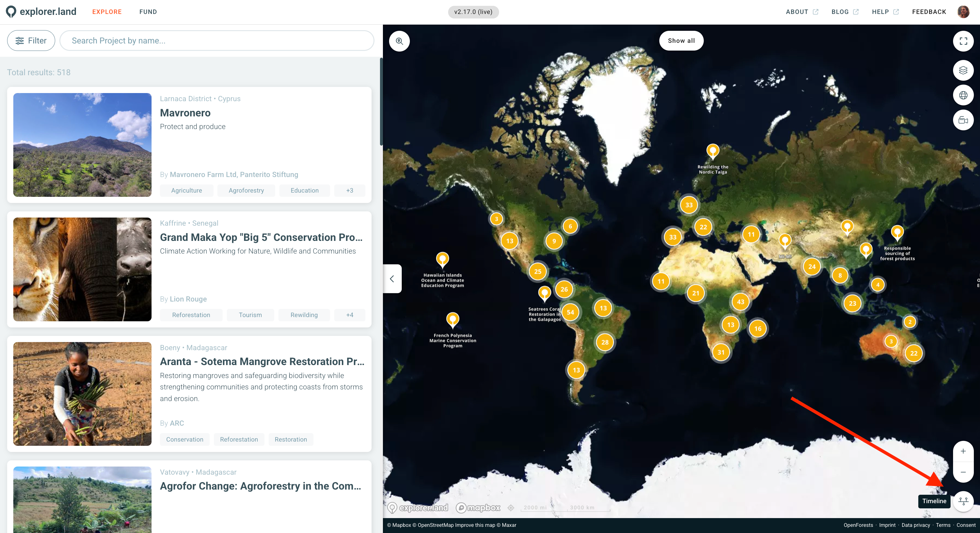Open the Mavronero project title

tap(185, 113)
